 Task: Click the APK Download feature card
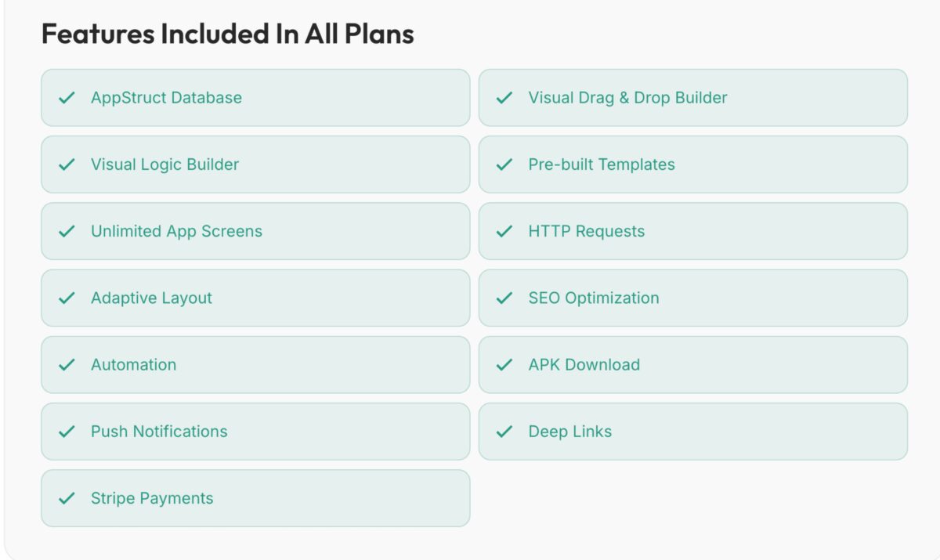click(x=693, y=365)
